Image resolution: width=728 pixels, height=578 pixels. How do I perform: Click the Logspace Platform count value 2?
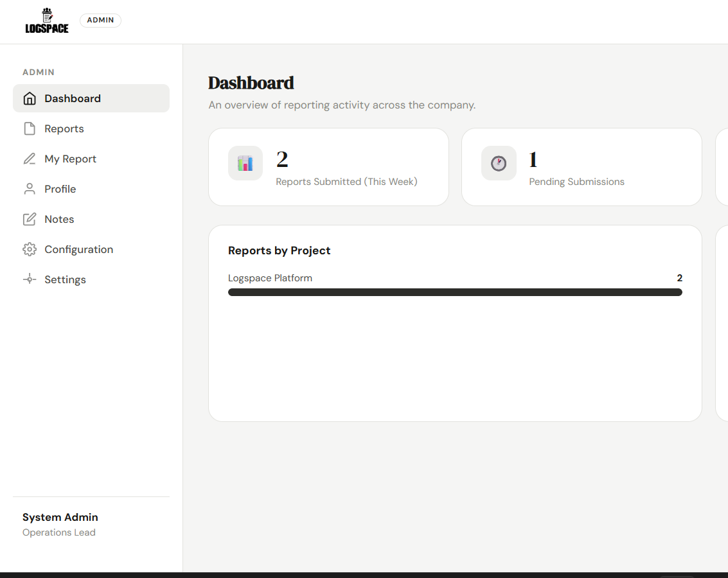(679, 278)
